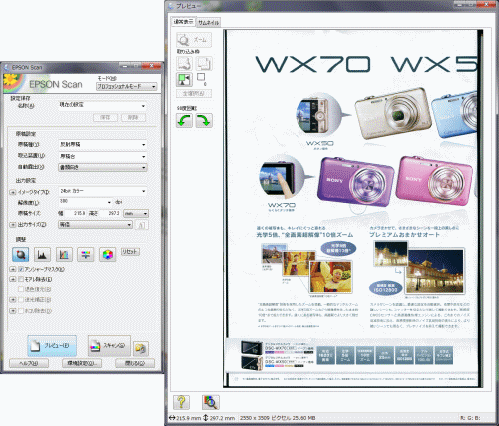Click the zoom magnifier button in Preview
This screenshot has height=426, width=499.
tap(194, 40)
